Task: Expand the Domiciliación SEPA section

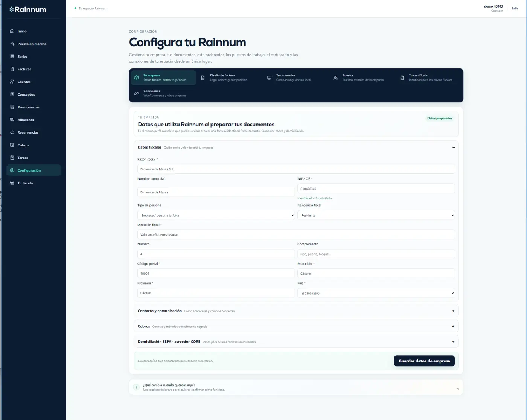Action: pyautogui.click(x=296, y=342)
